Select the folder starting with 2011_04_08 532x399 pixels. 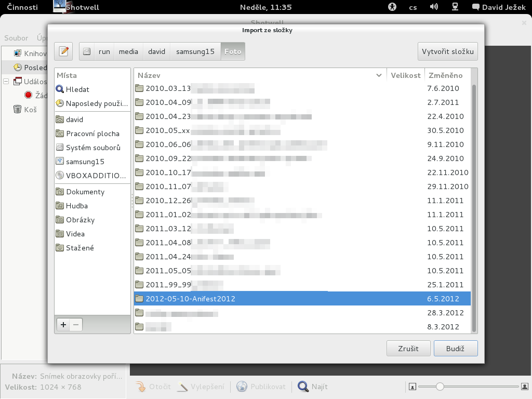point(302,243)
